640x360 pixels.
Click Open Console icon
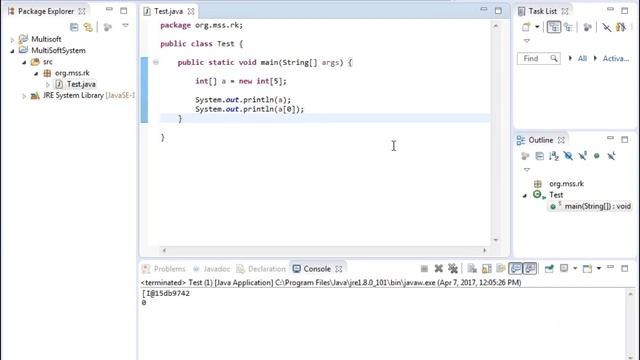(587, 269)
